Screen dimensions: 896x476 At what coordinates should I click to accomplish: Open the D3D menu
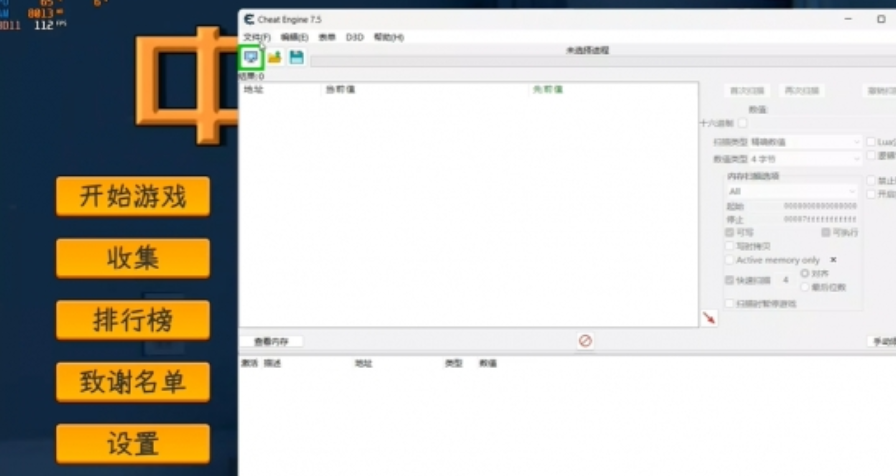pos(355,37)
